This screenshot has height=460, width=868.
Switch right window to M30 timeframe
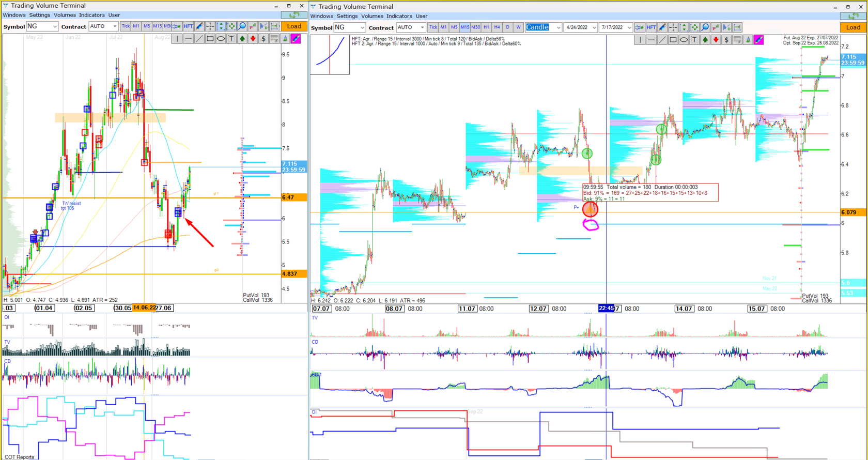[x=475, y=27]
